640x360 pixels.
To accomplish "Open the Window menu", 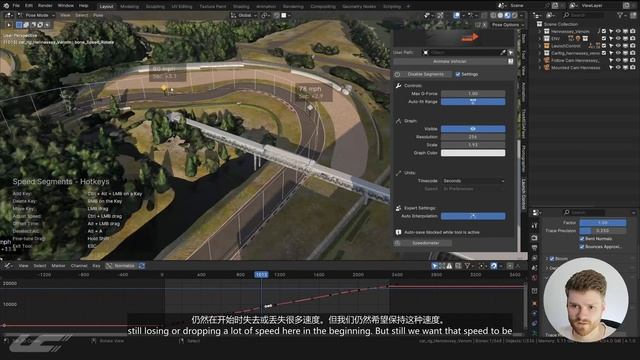I will 65,6.
